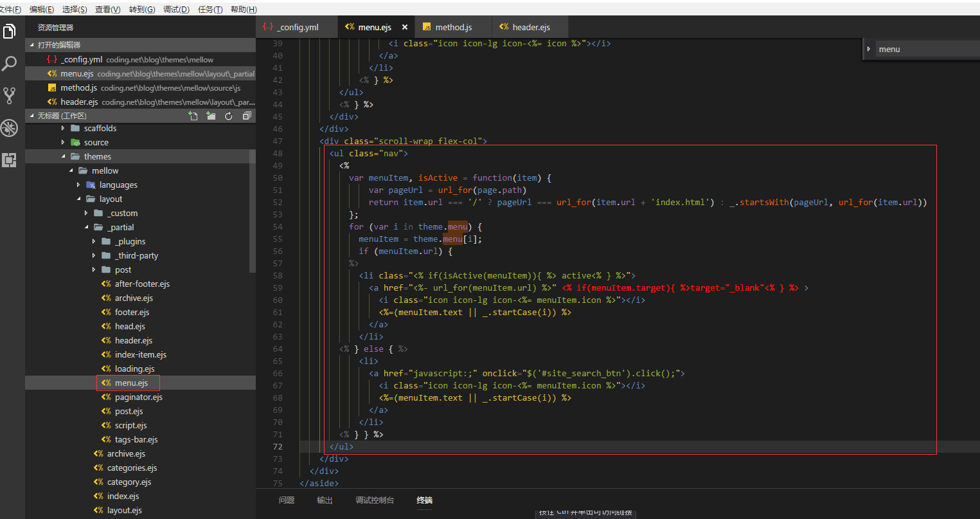
Task: Open header.ejs in the file tree
Action: 133,341
